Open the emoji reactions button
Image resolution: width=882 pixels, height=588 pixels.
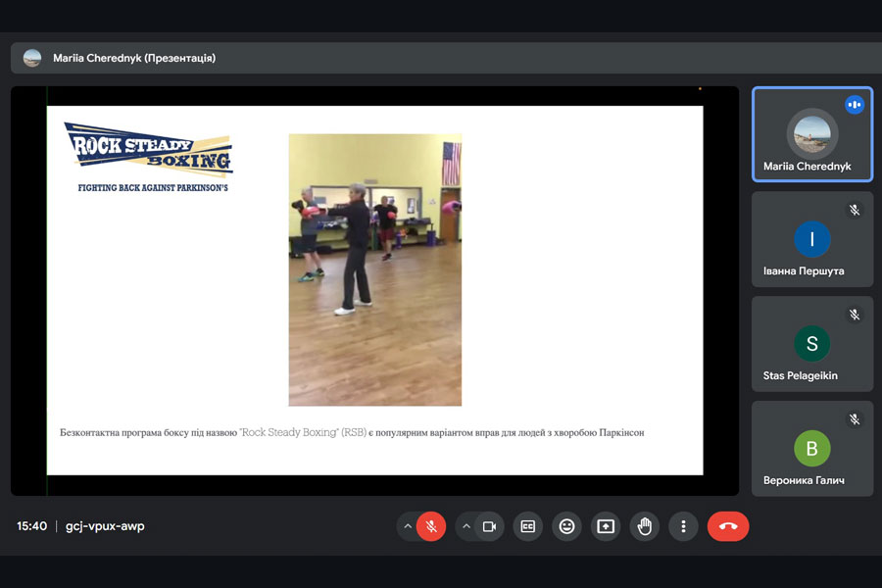(x=566, y=526)
